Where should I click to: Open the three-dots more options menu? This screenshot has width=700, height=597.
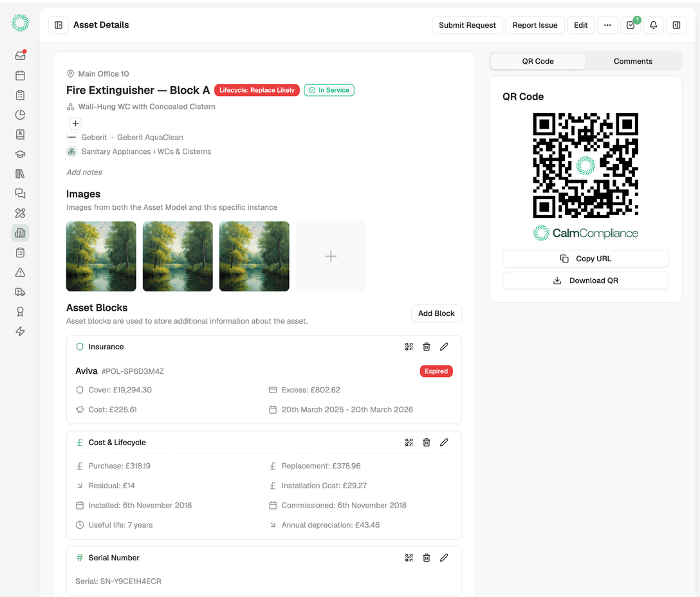[x=607, y=25]
